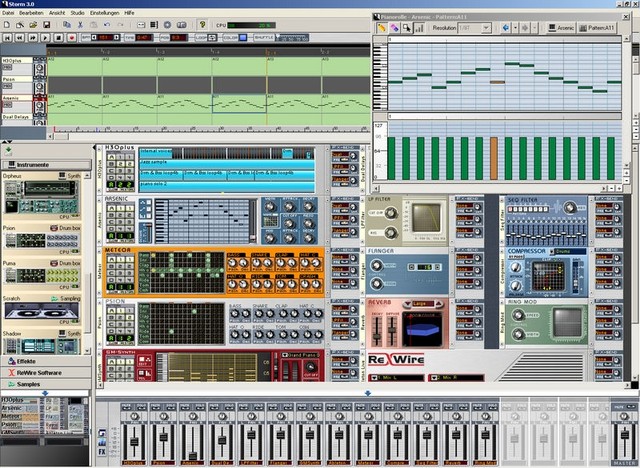Expand the Samples panel section
Screen dimensions: 640x468
point(46,384)
